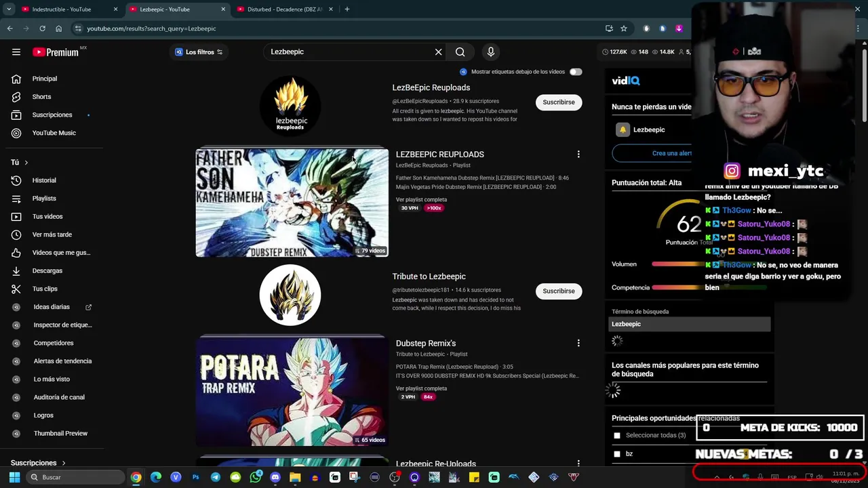This screenshot has height=488, width=868.
Task: Open vidIQ Ideas diarias link
Action: (52, 307)
